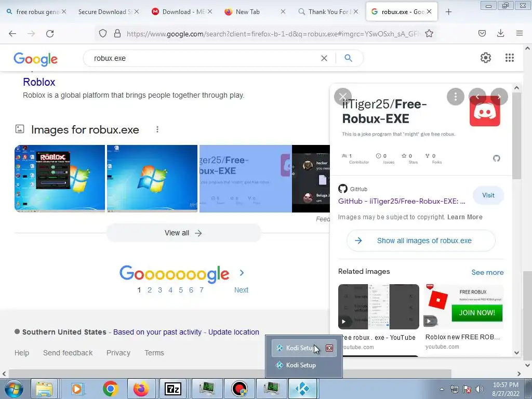Close the robux.exe Google tab

tap(429, 11)
